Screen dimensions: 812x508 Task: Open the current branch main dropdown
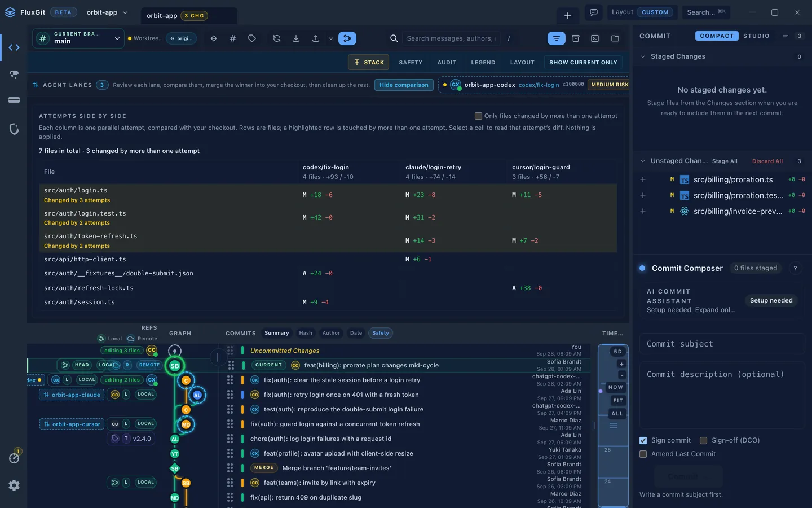click(79, 38)
